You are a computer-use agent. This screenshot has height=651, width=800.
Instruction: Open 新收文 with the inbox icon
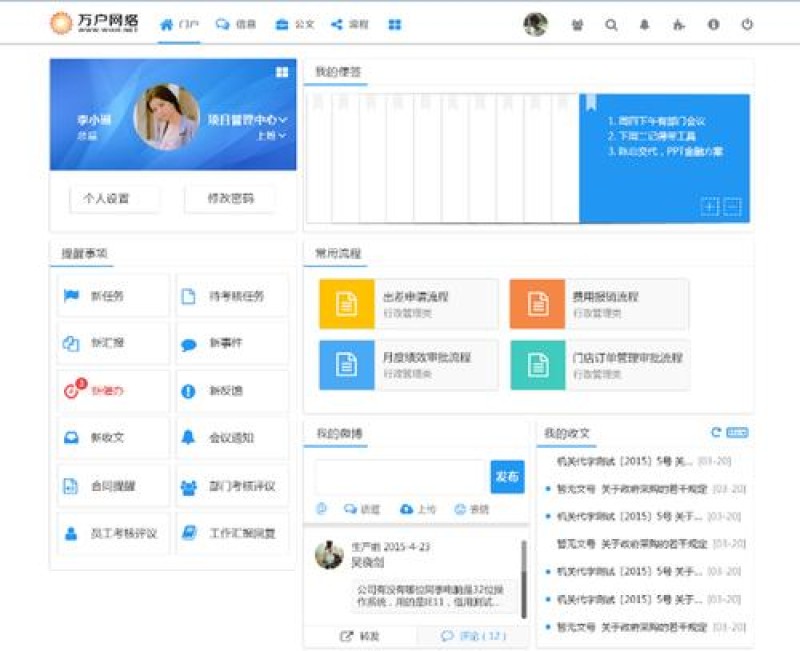pos(113,438)
